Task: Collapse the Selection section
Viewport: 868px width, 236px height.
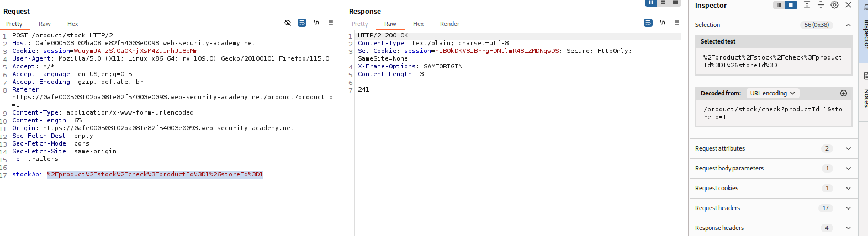Action: (x=848, y=25)
